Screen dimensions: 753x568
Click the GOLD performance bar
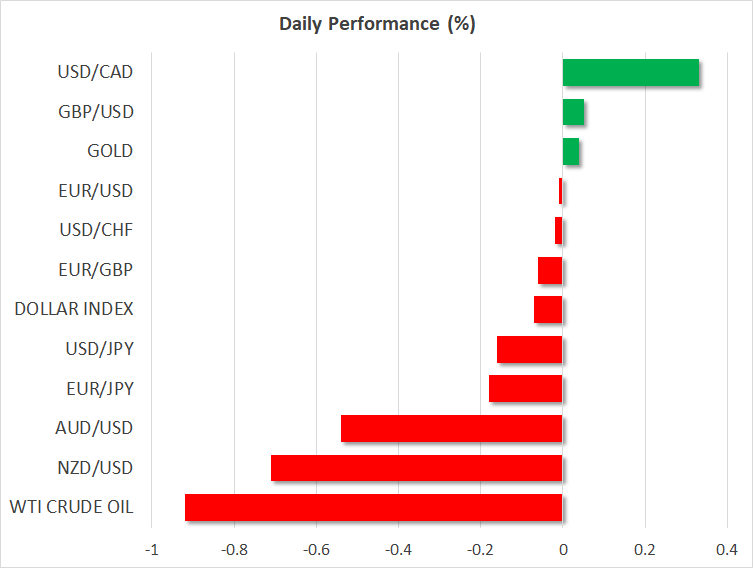coord(571,152)
